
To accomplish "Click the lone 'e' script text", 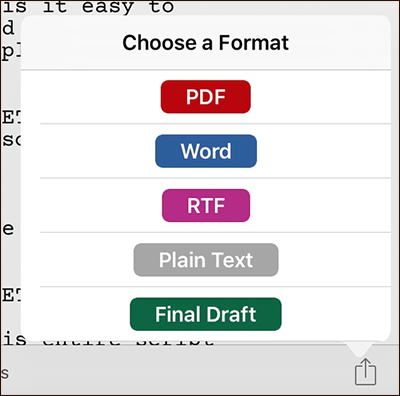I will pos(8,229).
